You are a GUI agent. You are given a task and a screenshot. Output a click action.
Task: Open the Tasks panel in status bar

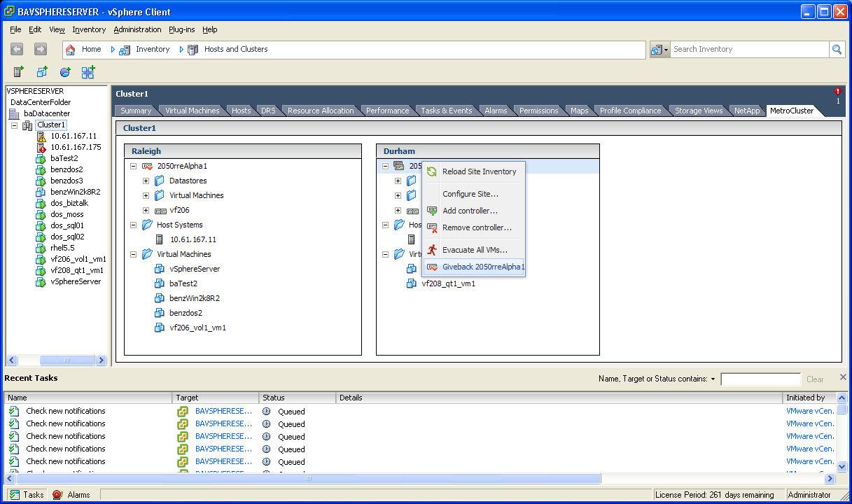click(x=26, y=494)
